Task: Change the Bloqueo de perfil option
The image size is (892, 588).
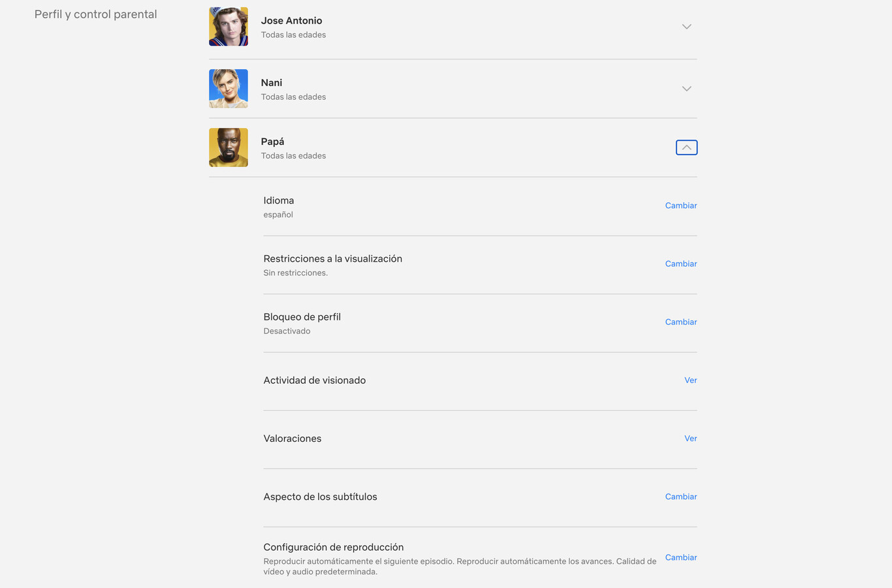Action: tap(681, 321)
